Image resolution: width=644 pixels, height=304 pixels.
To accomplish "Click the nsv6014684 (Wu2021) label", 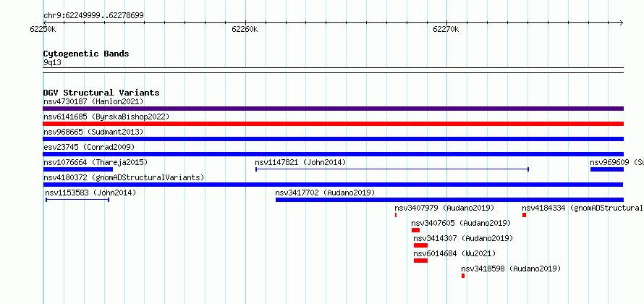I will click(x=454, y=253).
